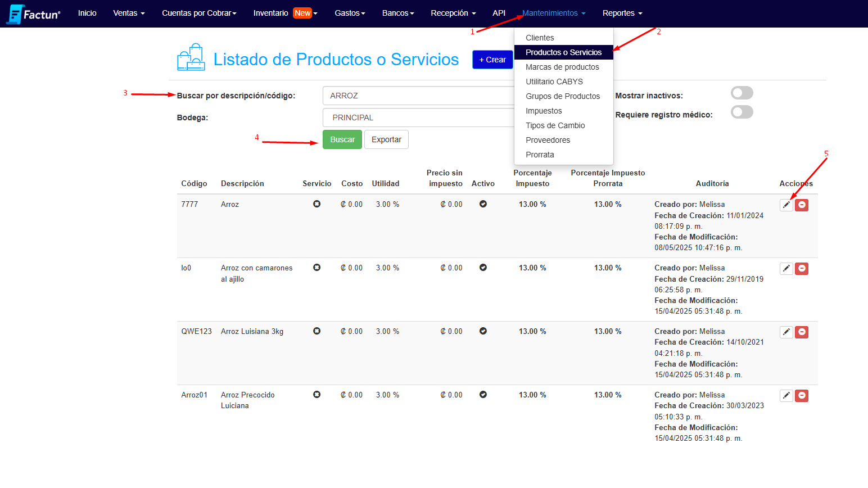Delete the Arroz Luisiana 3kg product

(802, 332)
